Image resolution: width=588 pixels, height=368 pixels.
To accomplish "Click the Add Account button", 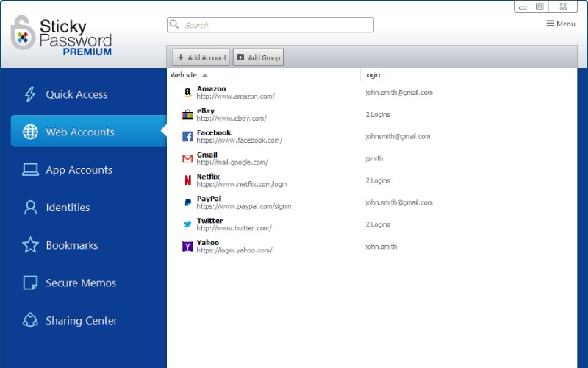I will coord(201,57).
